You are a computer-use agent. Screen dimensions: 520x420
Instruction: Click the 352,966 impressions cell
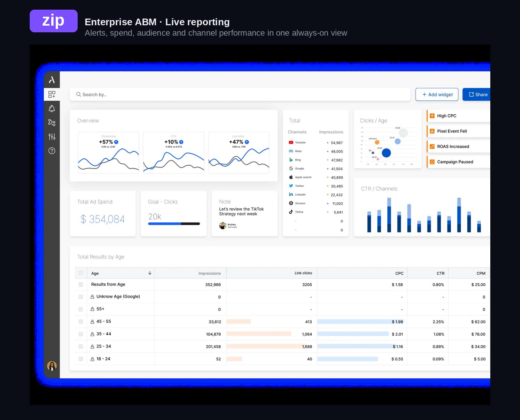213,285
